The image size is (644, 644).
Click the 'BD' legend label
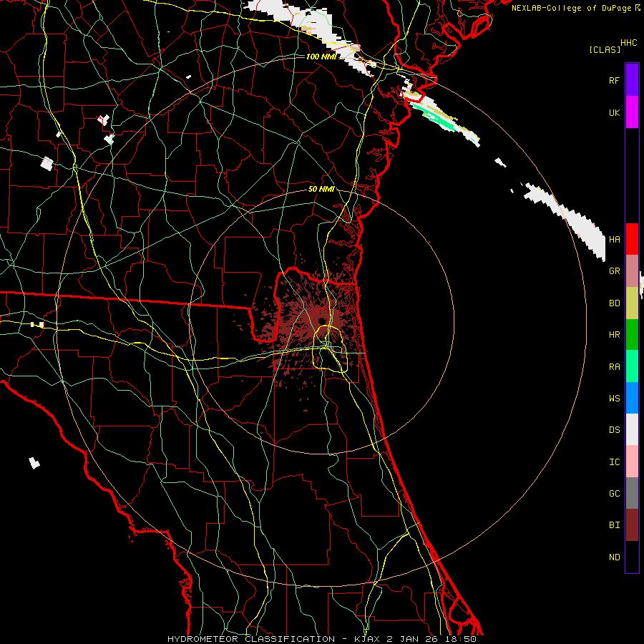pyautogui.click(x=614, y=303)
